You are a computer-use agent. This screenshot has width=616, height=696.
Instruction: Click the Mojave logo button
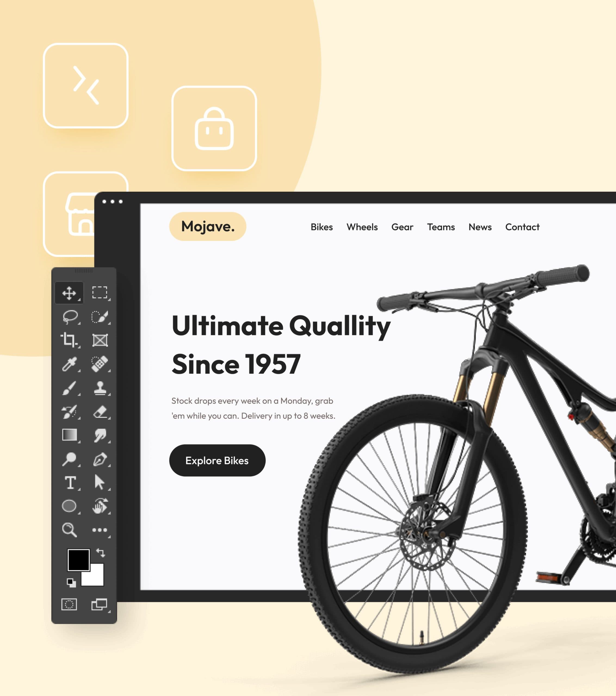click(208, 226)
